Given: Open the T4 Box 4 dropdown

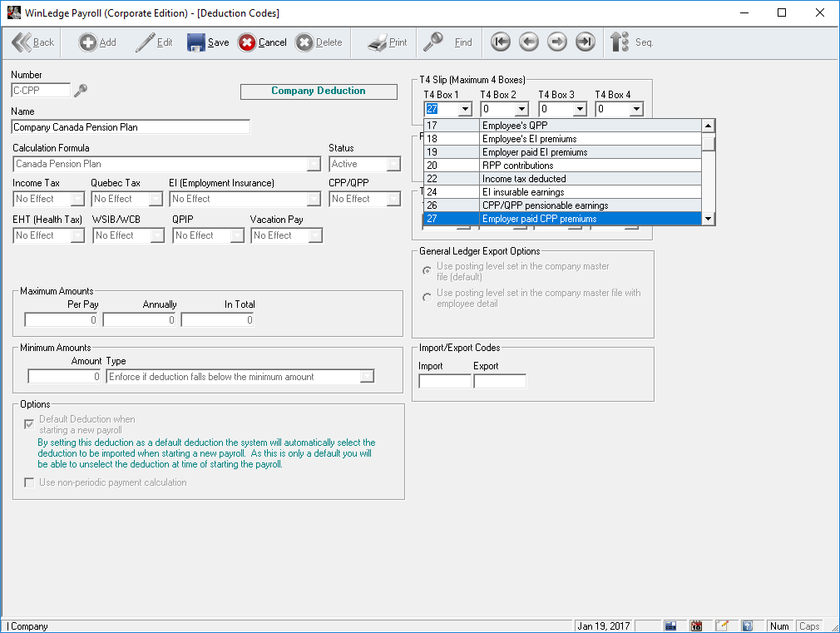Looking at the screenshot, I should 636,109.
